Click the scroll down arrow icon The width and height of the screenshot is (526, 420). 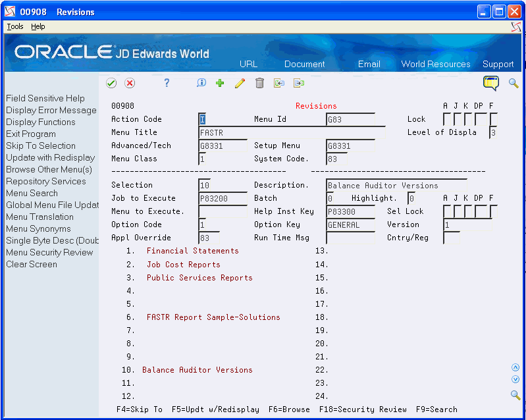[515, 379]
